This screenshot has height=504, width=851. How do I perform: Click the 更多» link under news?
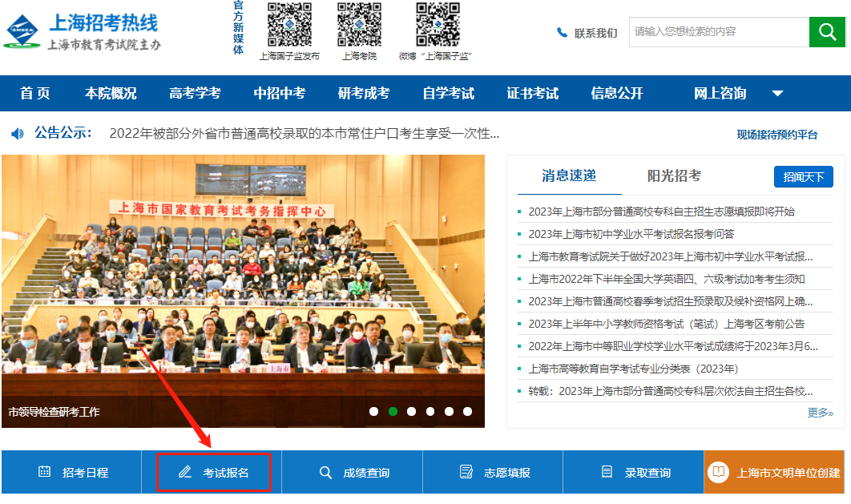pyautogui.click(x=820, y=413)
